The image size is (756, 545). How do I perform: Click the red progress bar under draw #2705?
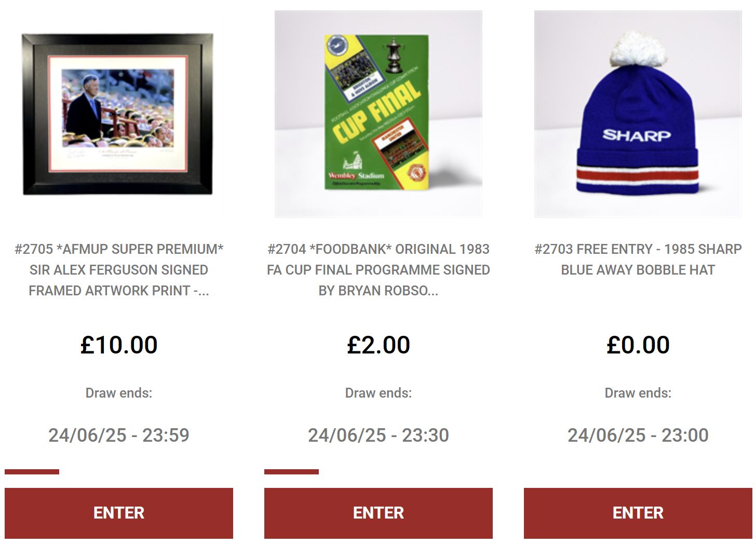(x=32, y=472)
